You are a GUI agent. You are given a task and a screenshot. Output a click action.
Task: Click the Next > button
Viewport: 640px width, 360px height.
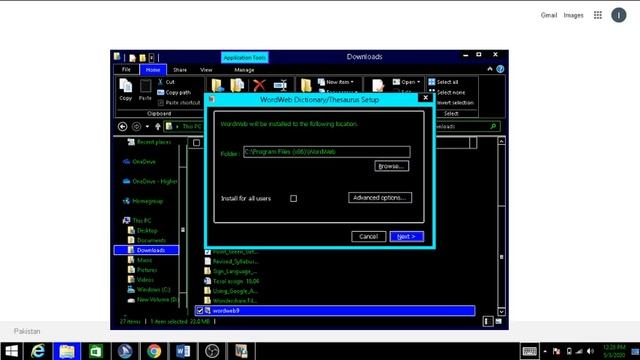coord(407,236)
